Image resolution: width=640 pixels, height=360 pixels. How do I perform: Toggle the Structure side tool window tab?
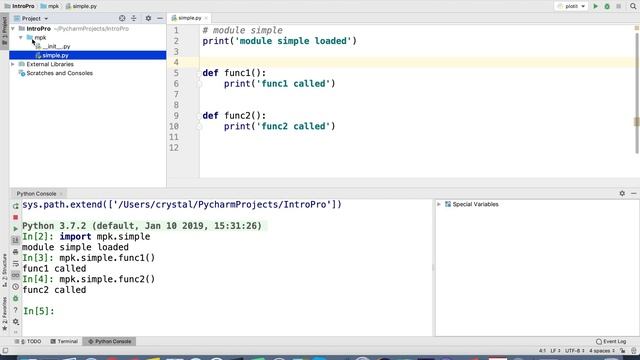click(x=4, y=270)
